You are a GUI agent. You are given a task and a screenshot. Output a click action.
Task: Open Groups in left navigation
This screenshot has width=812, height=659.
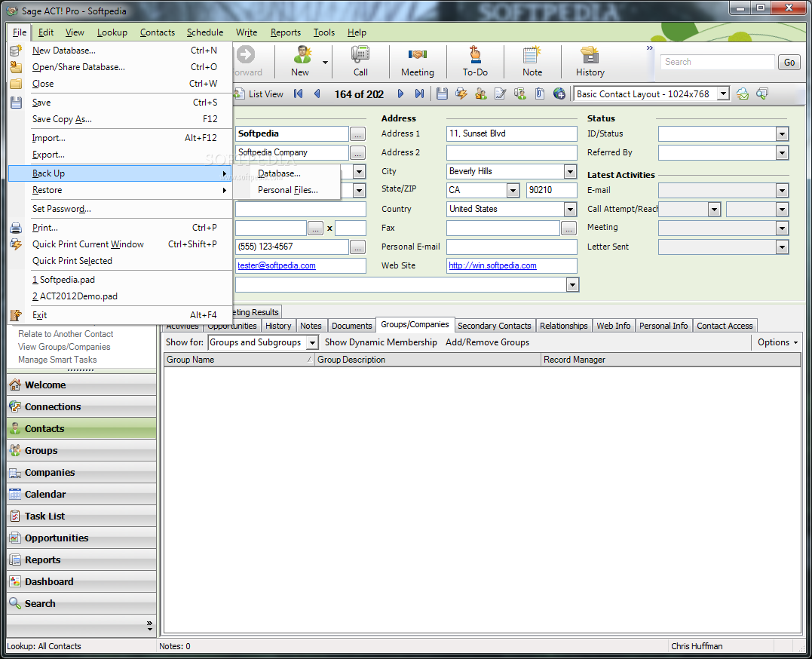point(82,450)
